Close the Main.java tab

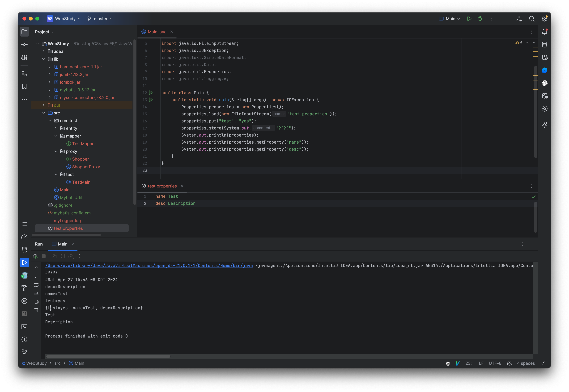pos(172,32)
